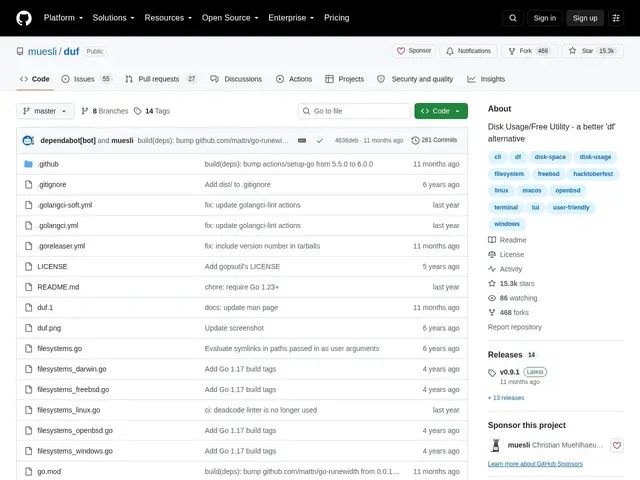Select the hacktoberfest topic tag

(x=593, y=174)
